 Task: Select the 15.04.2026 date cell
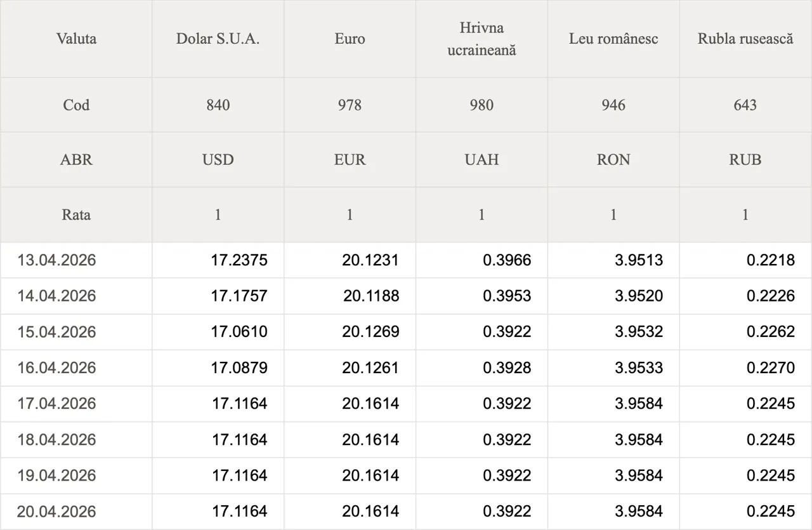(x=56, y=332)
